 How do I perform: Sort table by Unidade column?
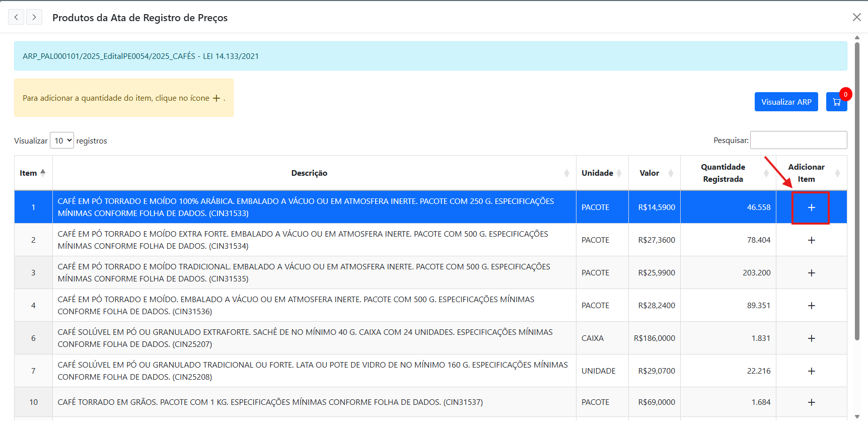(x=602, y=173)
